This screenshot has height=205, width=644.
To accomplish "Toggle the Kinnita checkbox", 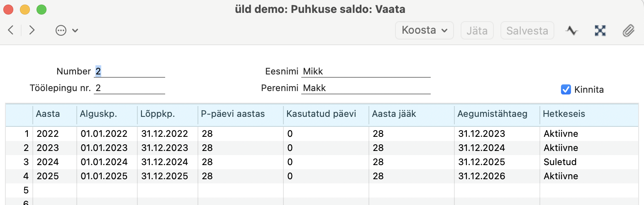I will pyautogui.click(x=566, y=89).
